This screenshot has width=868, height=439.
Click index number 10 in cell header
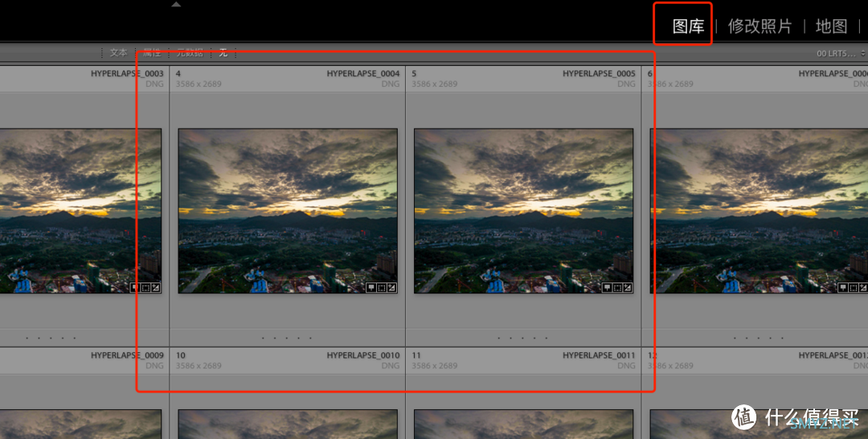point(181,355)
